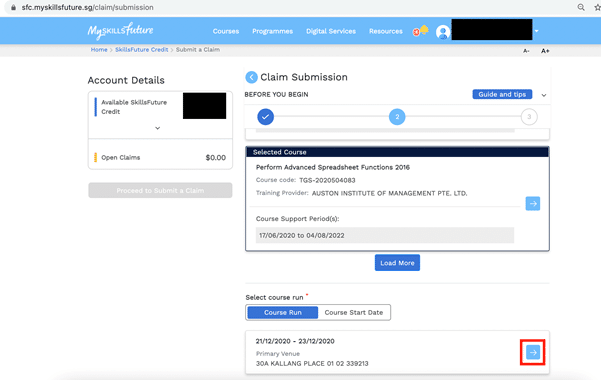Image resolution: width=601 pixels, height=380 pixels.
Task: Open the Digital Services menu
Action: 331,31
